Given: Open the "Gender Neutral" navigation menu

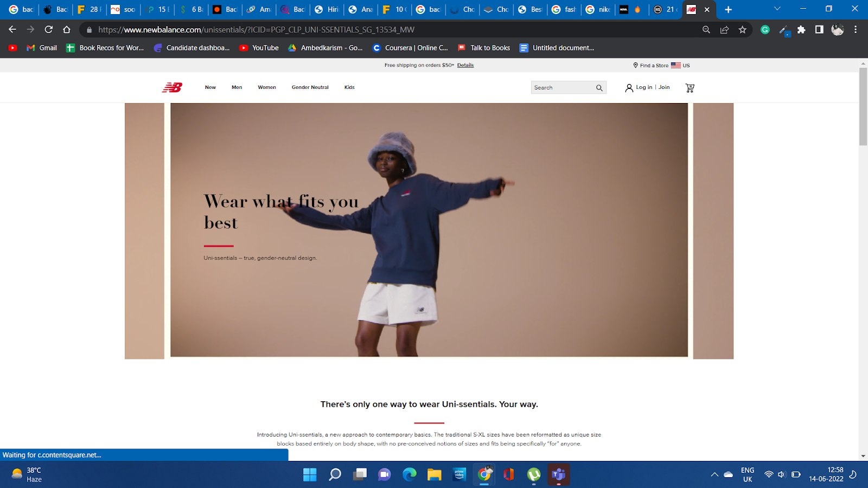Looking at the screenshot, I should tap(310, 87).
